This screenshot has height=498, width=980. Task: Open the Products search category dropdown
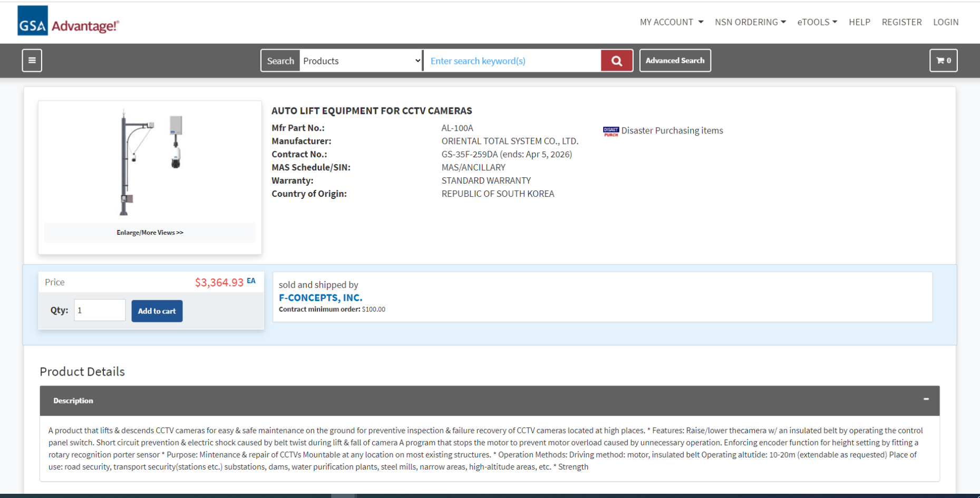point(361,61)
